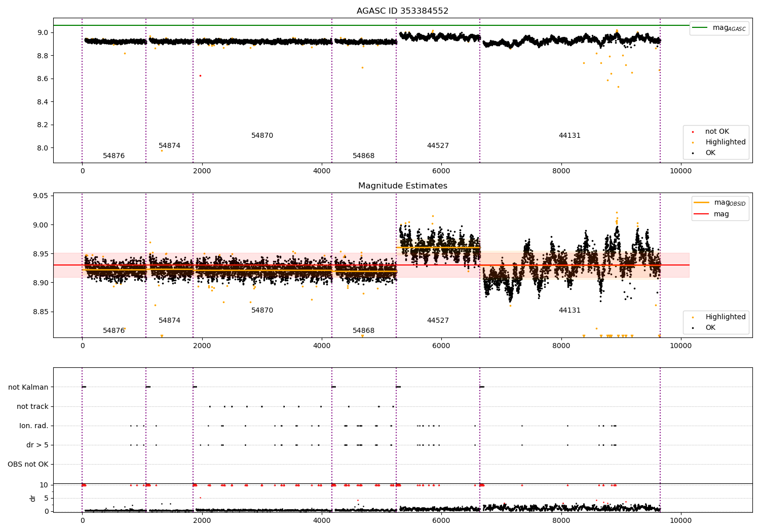
Task: Click obsid label 54874 in AGASC plot
Action: click(x=169, y=145)
